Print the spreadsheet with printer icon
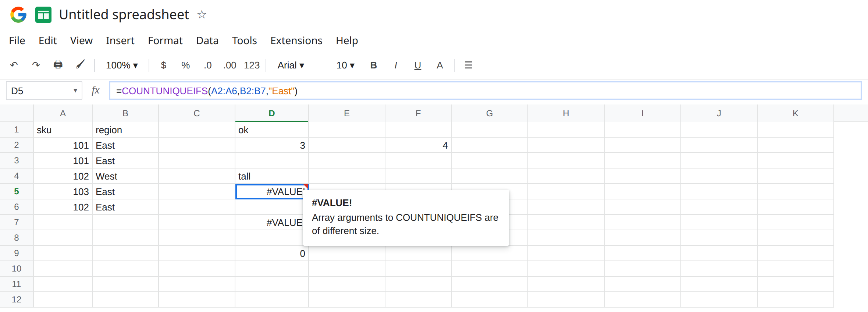 (58, 65)
